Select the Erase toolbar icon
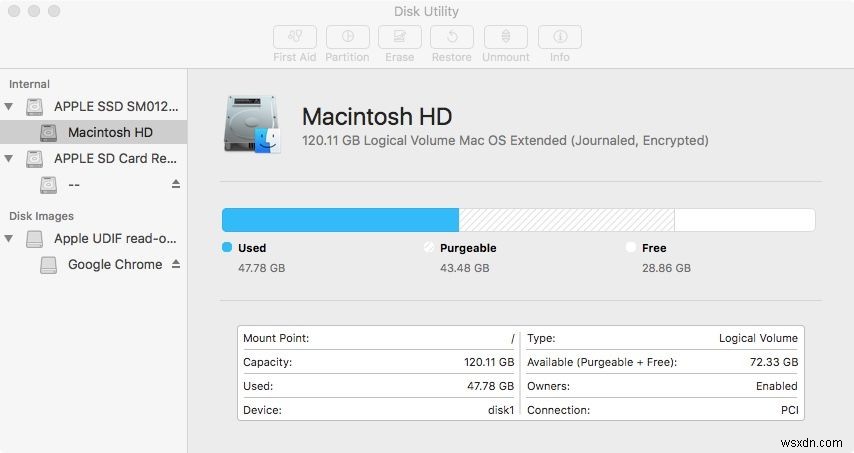 400,37
